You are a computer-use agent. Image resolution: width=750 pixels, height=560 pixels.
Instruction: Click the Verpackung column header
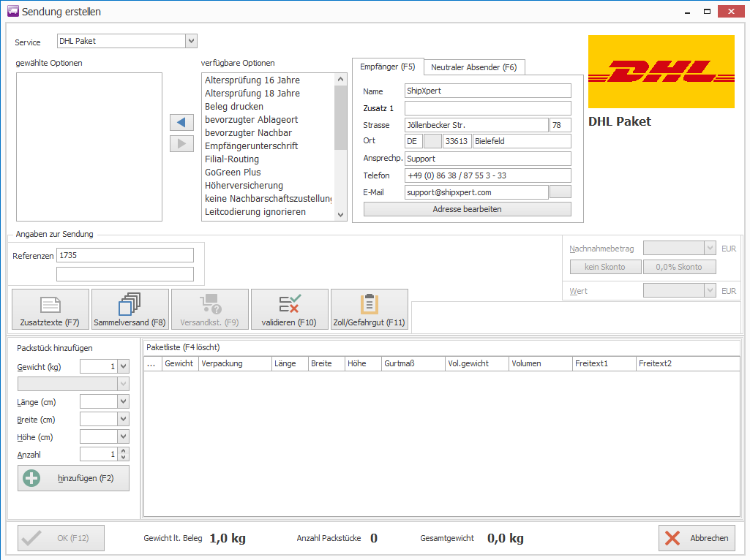(236, 363)
